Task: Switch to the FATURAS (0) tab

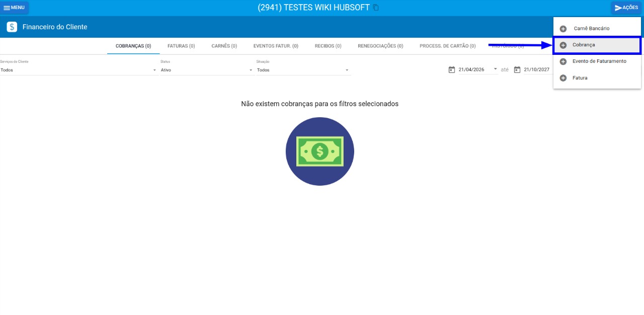Action: pos(181,46)
